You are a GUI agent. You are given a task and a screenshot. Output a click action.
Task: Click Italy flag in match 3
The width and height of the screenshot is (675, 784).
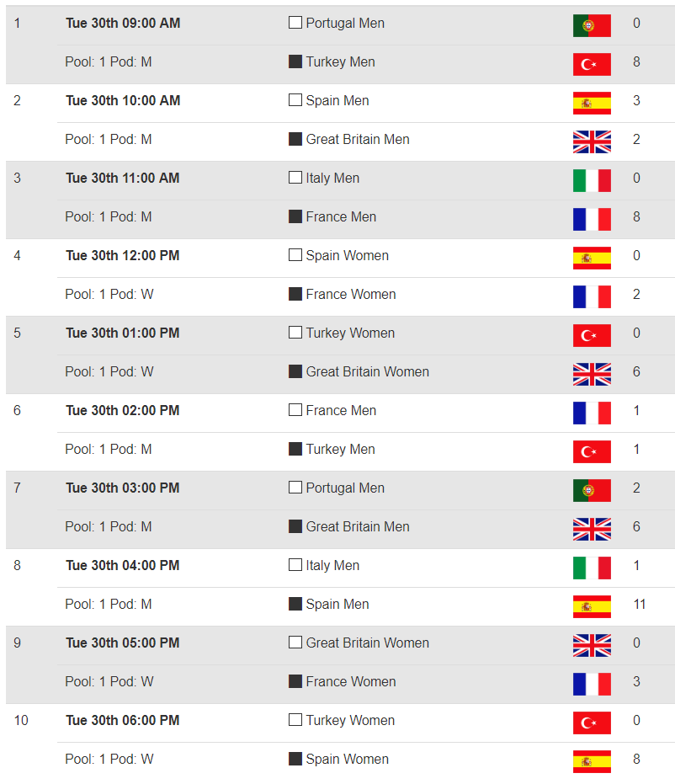click(592, 180)
